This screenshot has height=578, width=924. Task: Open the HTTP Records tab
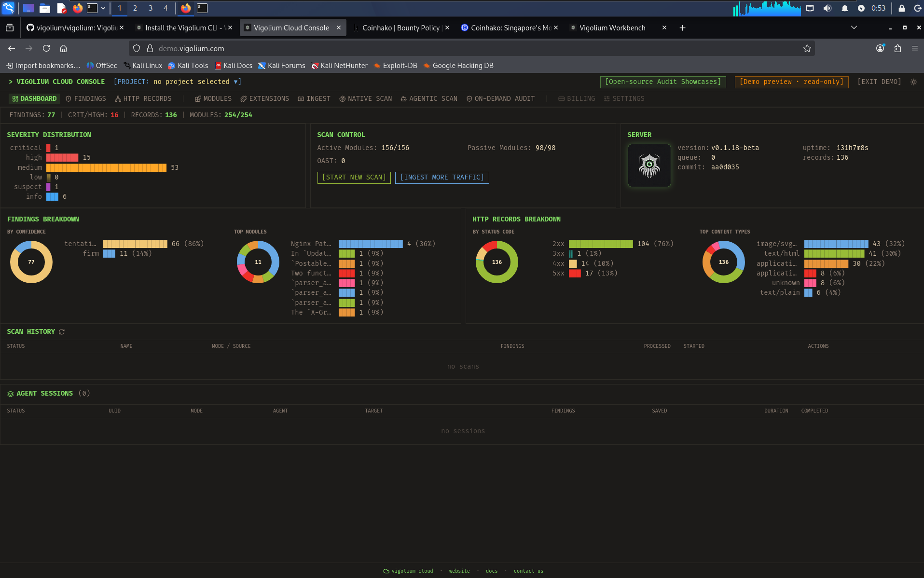click(x=143, y=98)
